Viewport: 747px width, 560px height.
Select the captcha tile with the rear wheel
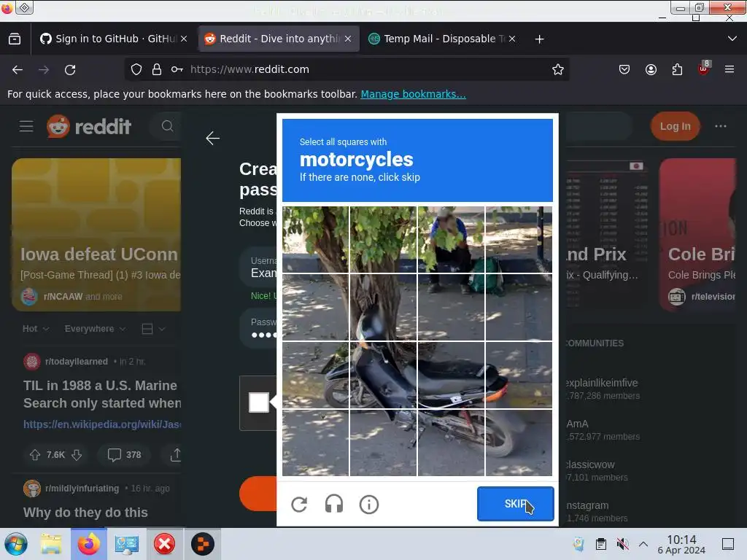tap(519, 443)
